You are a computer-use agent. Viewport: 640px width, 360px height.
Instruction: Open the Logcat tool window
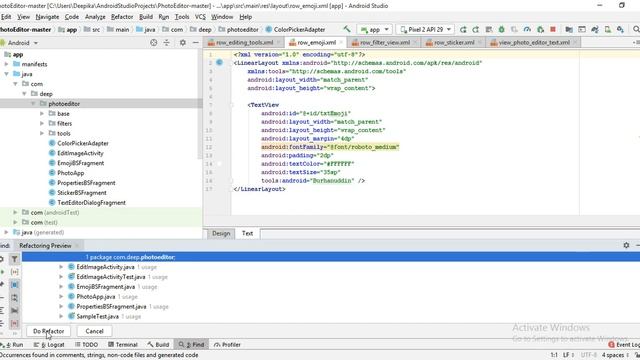[49, 344]
